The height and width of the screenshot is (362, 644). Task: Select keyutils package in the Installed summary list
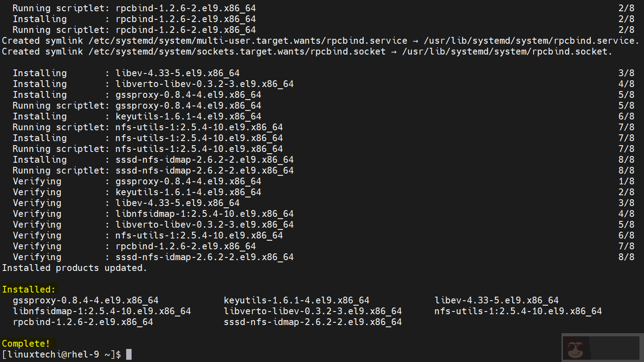[x=297, y=300]
